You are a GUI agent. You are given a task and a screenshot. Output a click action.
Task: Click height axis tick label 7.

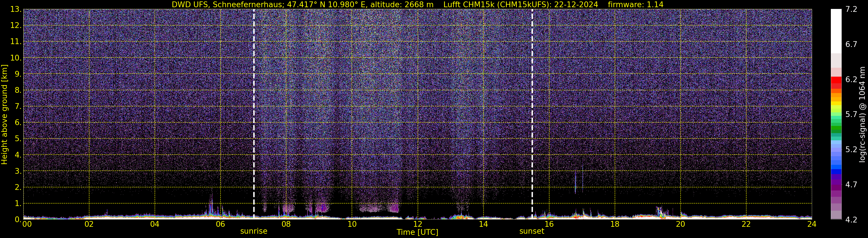coord(18,107)
